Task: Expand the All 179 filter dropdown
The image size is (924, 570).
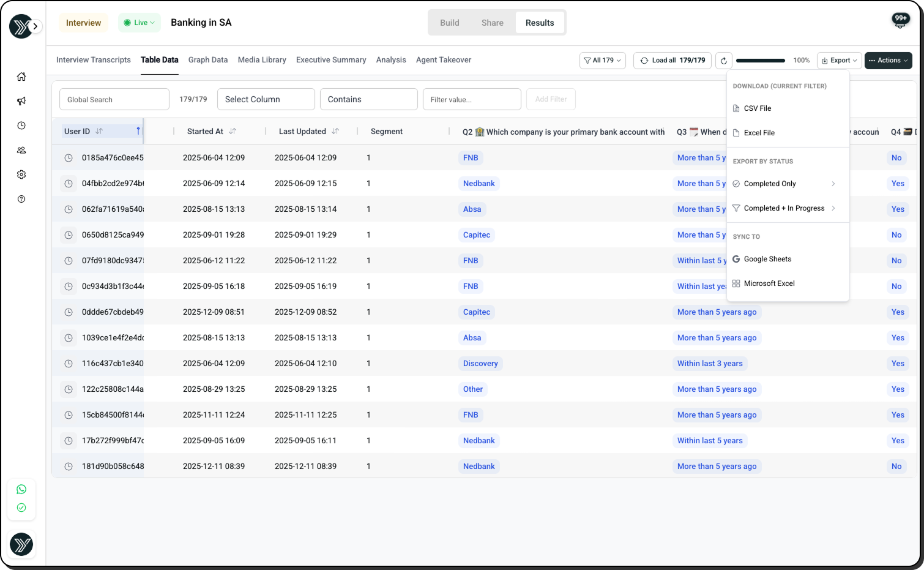Action: coord(602,61)
